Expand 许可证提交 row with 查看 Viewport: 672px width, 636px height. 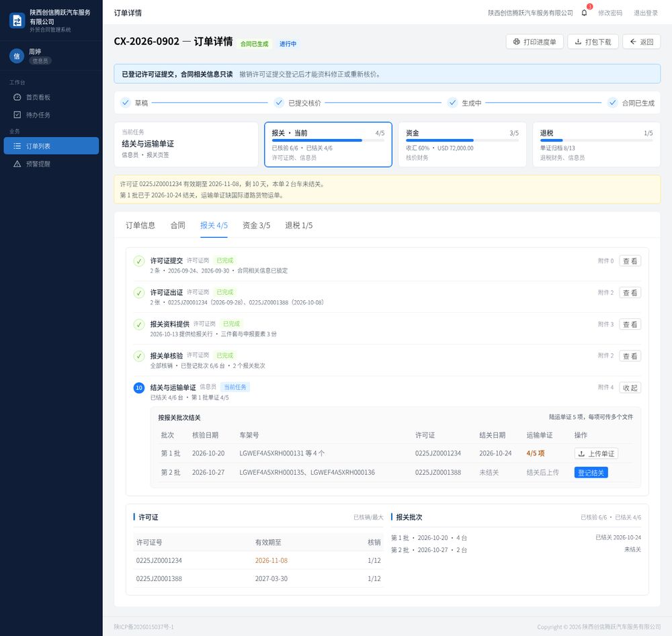click(x=630, y=261)
